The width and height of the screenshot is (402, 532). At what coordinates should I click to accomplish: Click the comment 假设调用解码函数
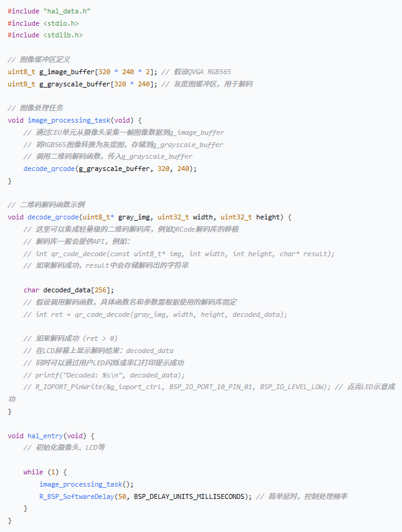point(130,302)
